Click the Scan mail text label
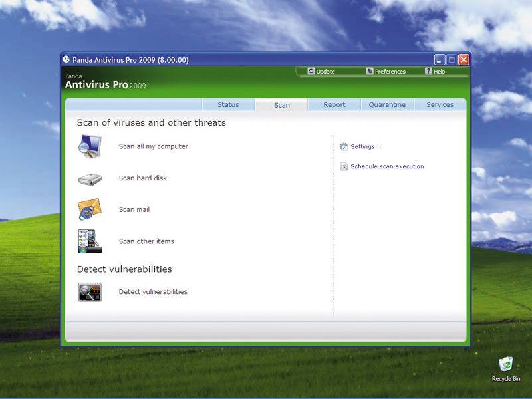The width and height of the screenshot is (532, 399). [x=134, y=209]
